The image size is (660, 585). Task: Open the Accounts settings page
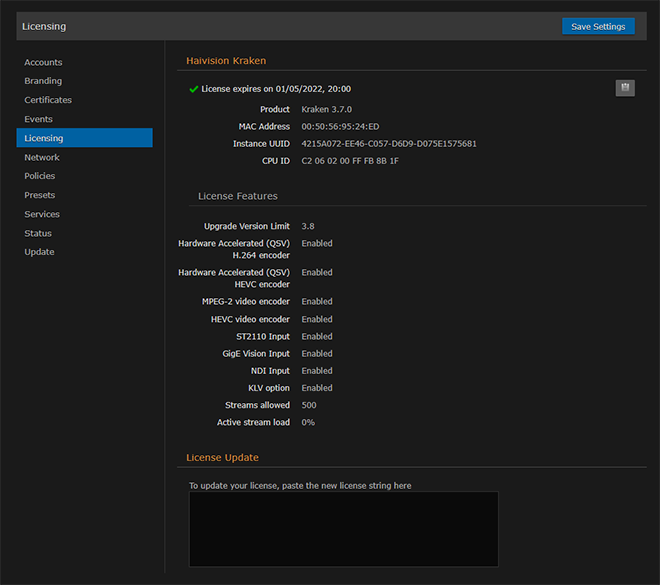(x=43, y=63)
